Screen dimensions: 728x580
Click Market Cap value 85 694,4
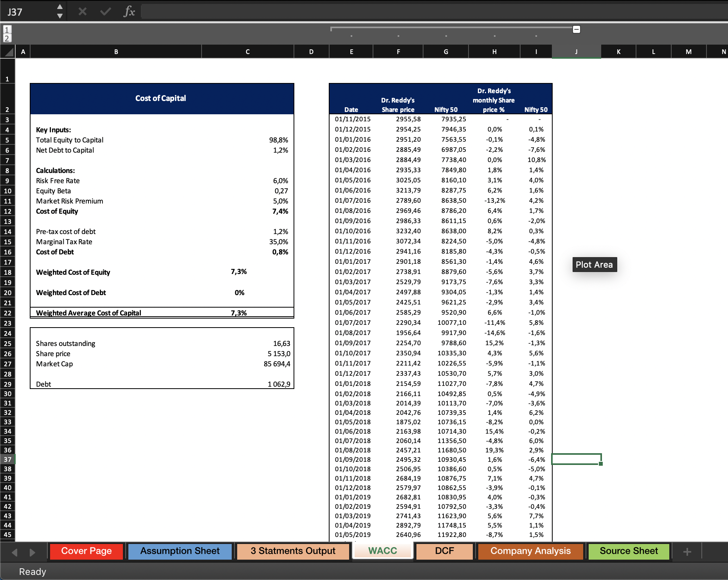[277, 364]
